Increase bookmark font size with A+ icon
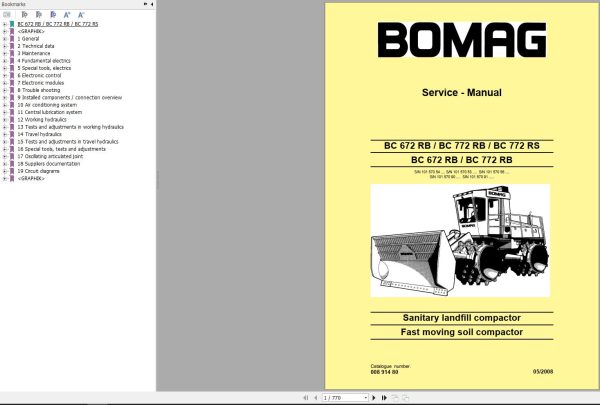Image resolution: width=600 pixels, height=405 pixels. tap(67, 15)
